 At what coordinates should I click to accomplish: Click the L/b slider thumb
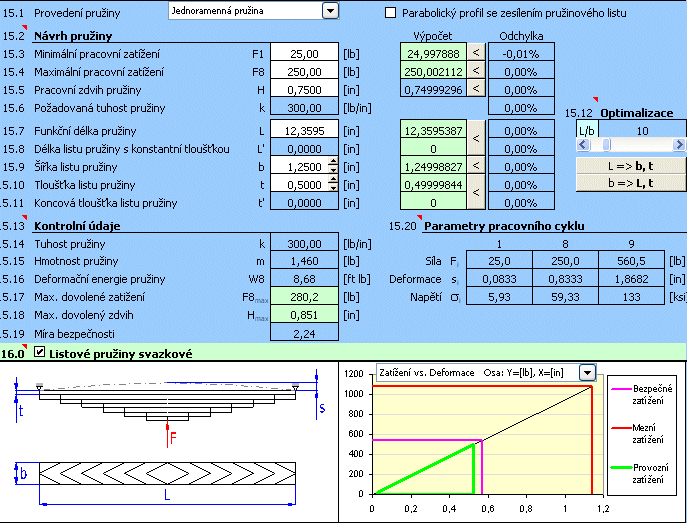pyautogui.click(x=606, y=144)
